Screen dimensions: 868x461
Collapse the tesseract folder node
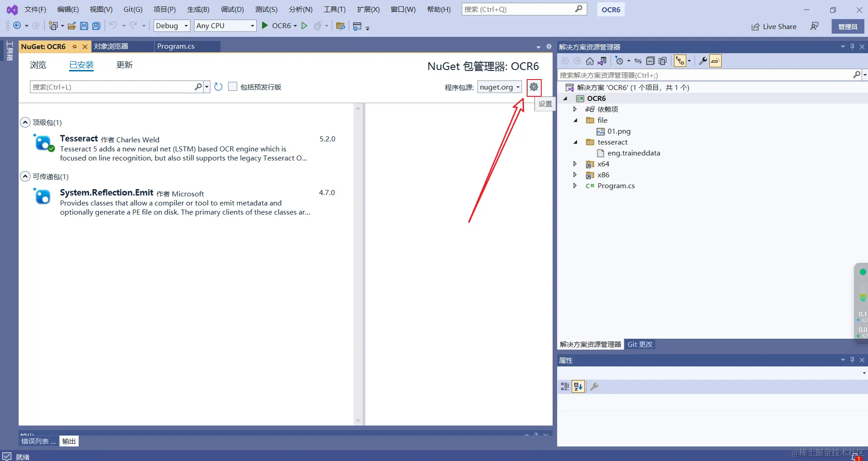pos(575,142)
